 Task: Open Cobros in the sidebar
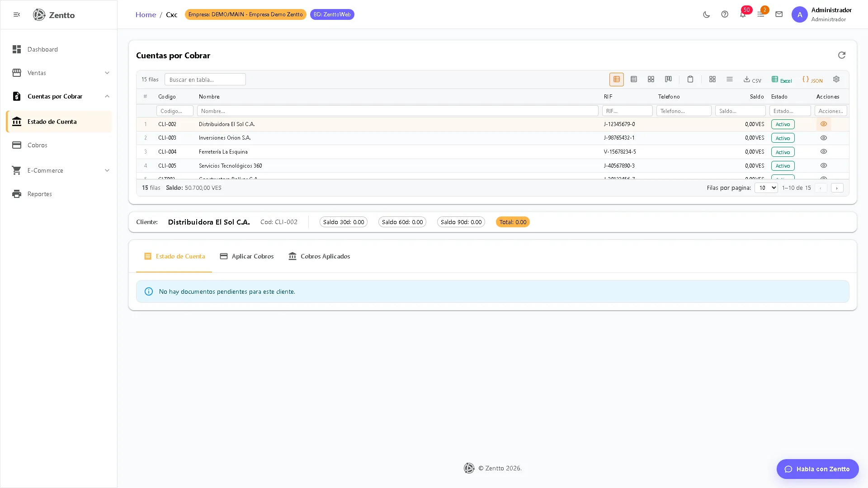coord(59,145)
